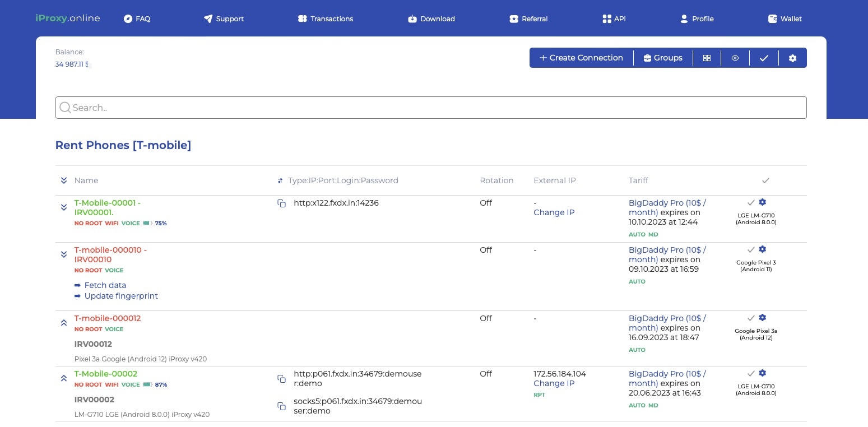Viewport: 868px width, 427px height.
Task: Expand the T-mobile-000010 row
Action: [x=64, y=254]
